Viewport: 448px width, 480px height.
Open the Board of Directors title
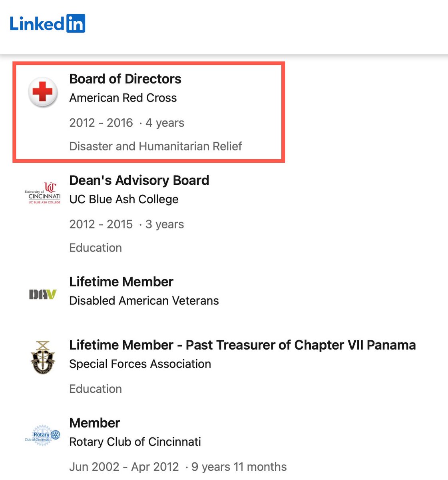pyautogui.click(x=125, y=79)
